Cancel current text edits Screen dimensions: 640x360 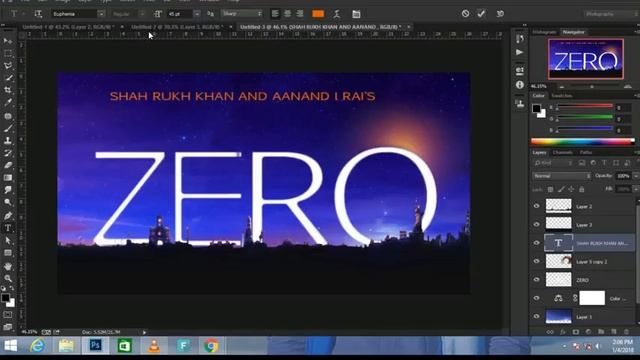click(465, 13)
